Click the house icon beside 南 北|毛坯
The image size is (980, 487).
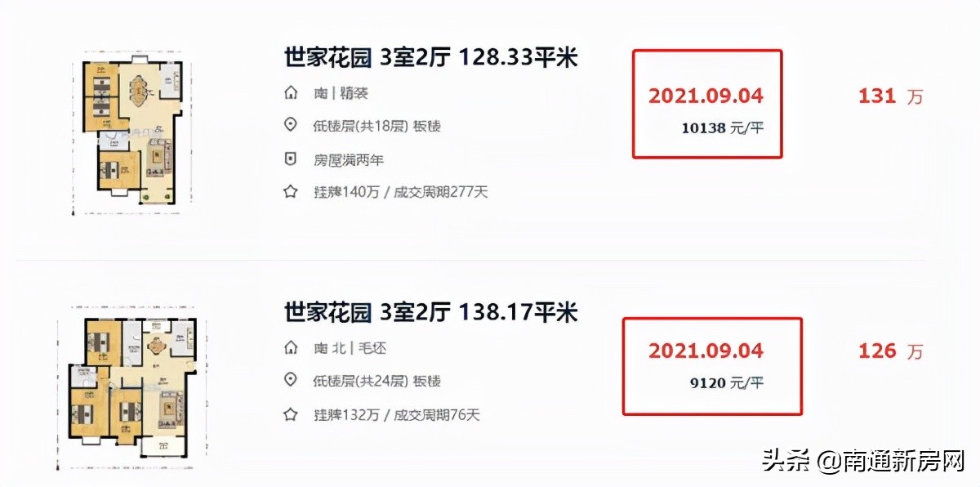pos(291,347)
